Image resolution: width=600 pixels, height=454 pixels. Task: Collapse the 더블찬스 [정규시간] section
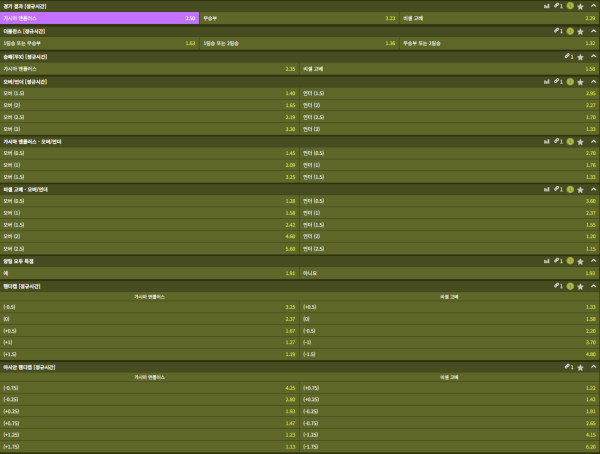(592, 31)
